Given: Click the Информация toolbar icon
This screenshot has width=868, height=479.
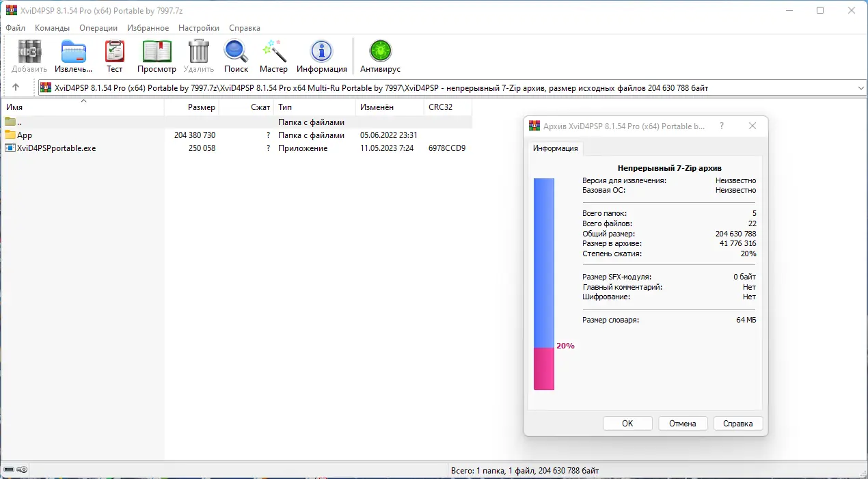Looking at the screenshot, I should (x=321, y=55).
